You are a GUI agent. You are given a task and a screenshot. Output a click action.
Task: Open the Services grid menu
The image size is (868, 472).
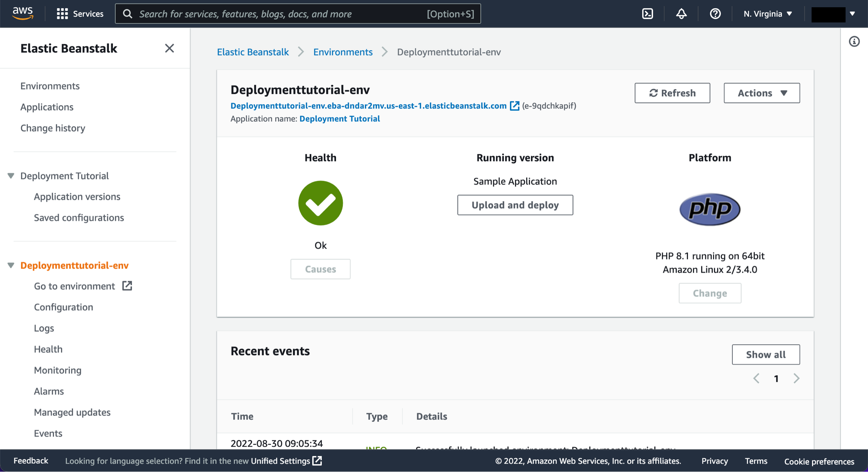coord(62,14)
